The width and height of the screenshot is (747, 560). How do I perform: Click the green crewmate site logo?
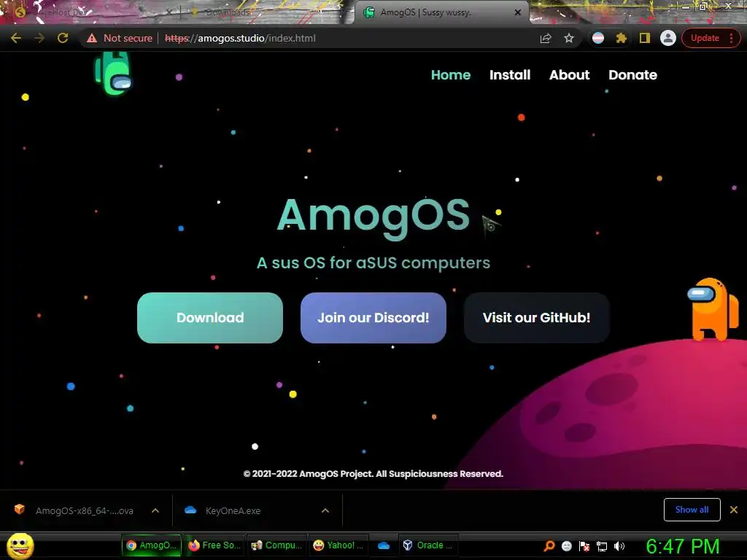pyautogui.click(x=113, y=74)
